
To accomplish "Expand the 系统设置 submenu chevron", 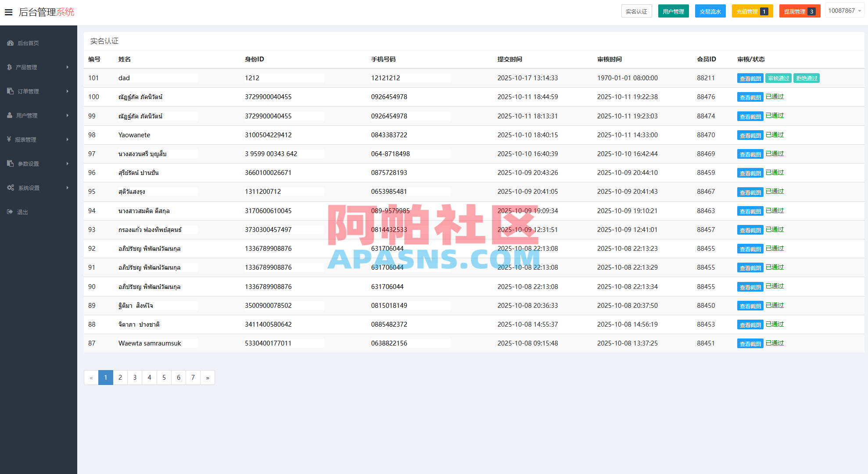I will (x=67, y=187).
